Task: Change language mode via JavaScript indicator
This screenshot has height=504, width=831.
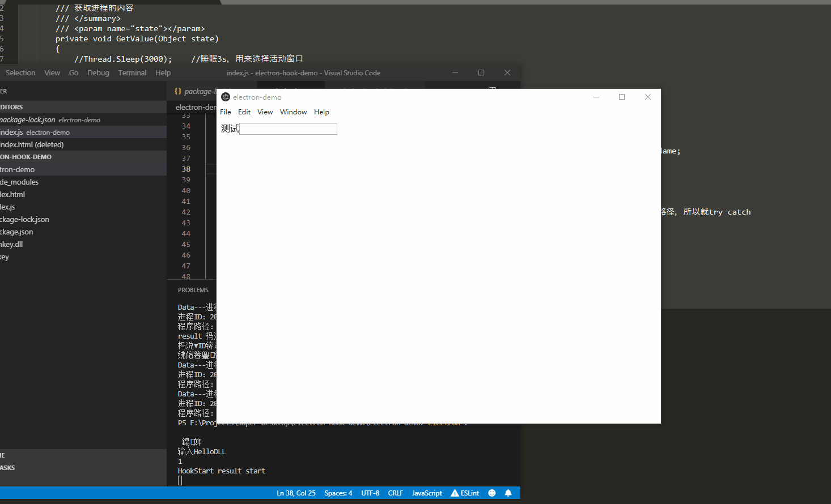Action: click(426, 493)
